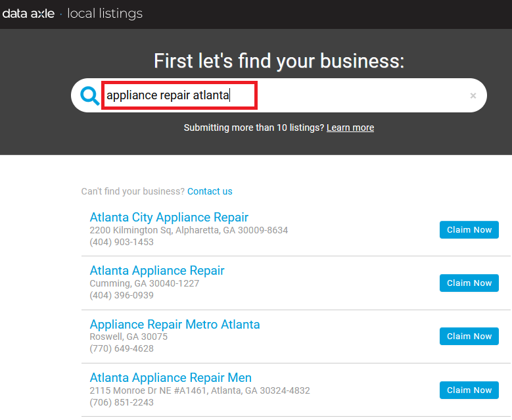
Task: Select address 2200 Kilmington Sq, Alpharetta
Action: coord(189,230)
